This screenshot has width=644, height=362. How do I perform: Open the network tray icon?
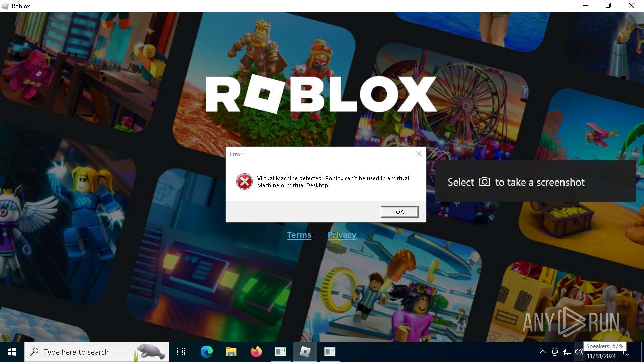[567, 352]
